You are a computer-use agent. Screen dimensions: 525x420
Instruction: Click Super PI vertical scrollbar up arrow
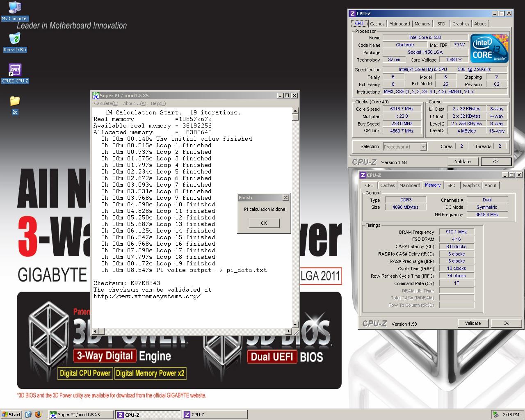(295, 111)
